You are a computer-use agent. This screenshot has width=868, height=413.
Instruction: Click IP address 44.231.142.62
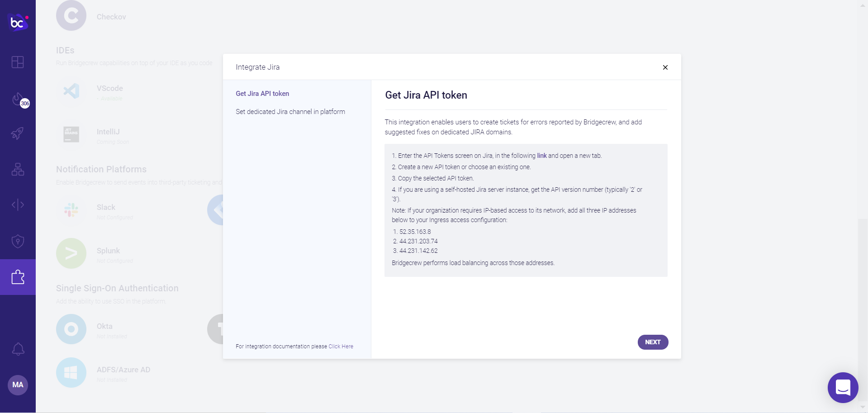click(418, 251)
